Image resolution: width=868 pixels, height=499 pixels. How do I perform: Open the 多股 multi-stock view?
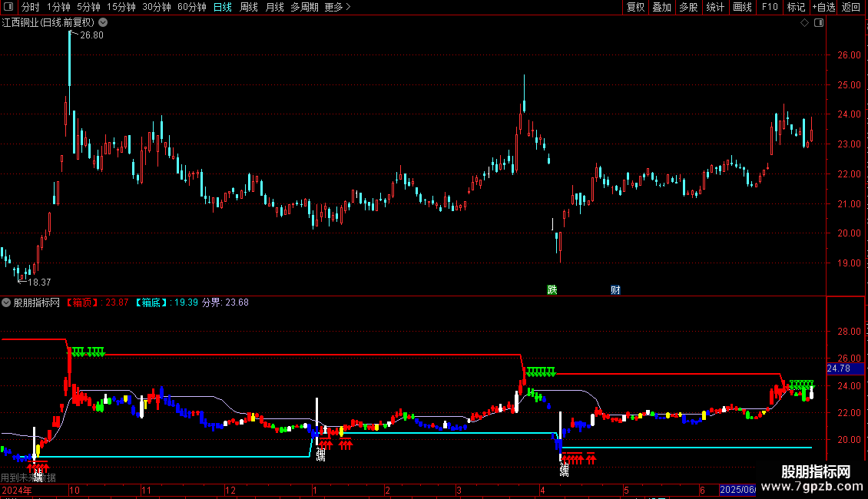(x=689, y=7)
